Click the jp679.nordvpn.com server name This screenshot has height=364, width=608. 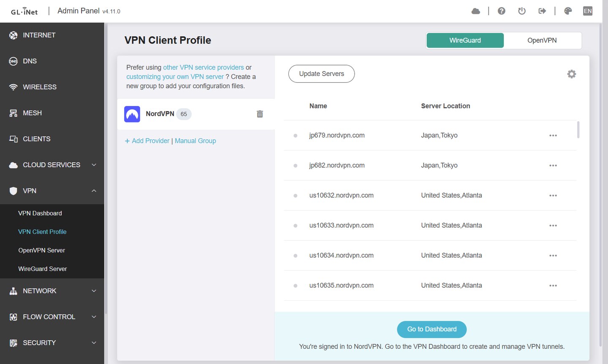[337, 136]
